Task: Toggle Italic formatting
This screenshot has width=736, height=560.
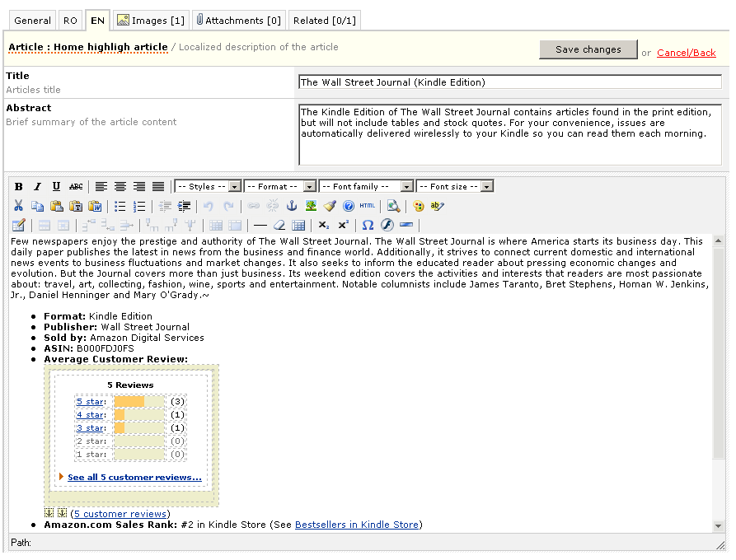Action: tap(38, 186)
